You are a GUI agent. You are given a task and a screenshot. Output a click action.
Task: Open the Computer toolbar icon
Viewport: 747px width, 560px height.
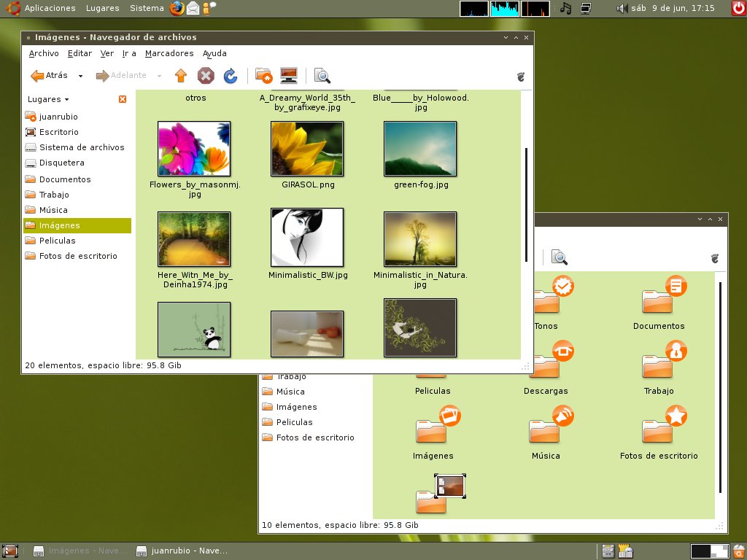coord(289,76)
